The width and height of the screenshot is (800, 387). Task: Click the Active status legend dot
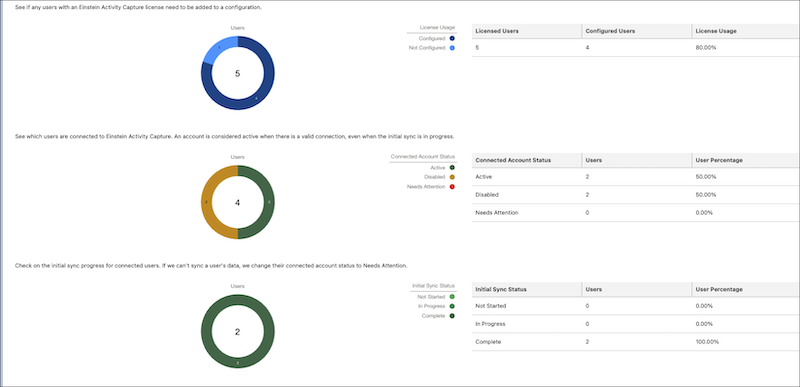pos(452,167)
